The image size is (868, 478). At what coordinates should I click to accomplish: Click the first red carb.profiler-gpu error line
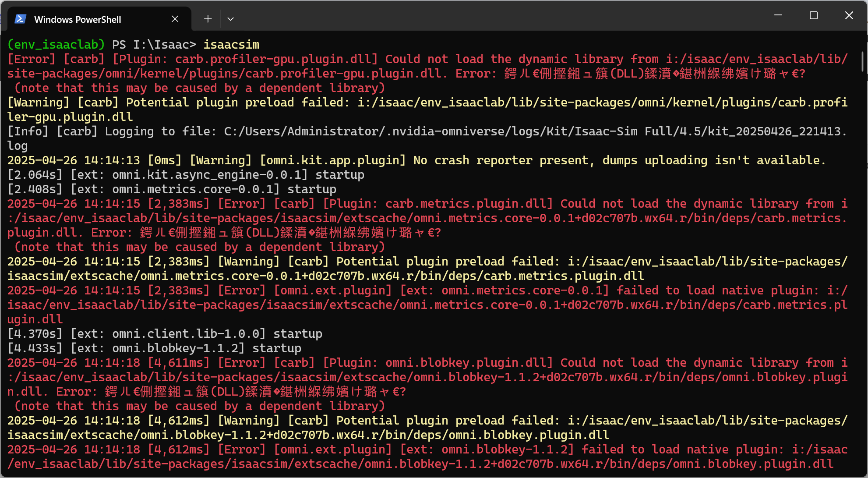427,59
